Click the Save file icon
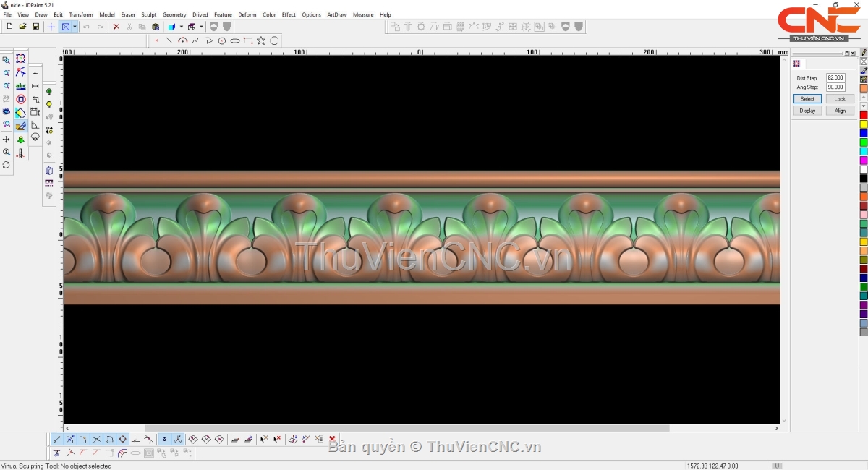Screen dimensions: 868x470 click(x=35, y=27)
